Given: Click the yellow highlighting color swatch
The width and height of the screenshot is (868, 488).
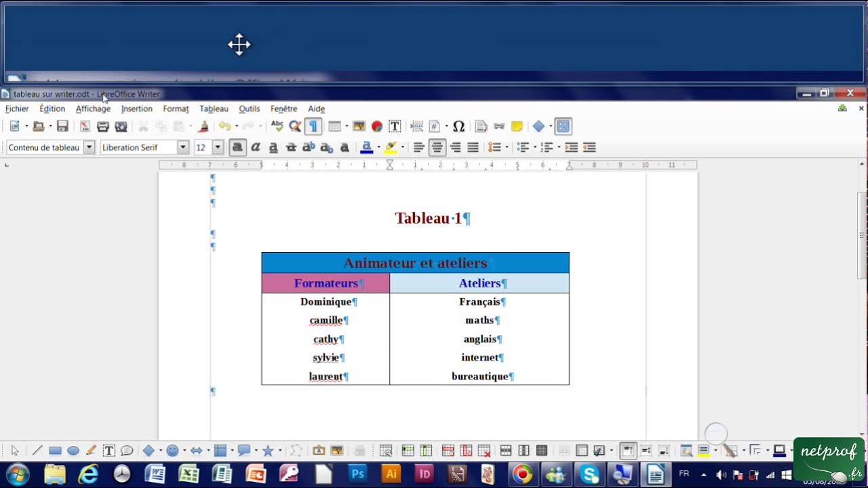Looking at the screenshot, I should pos(391,147).
